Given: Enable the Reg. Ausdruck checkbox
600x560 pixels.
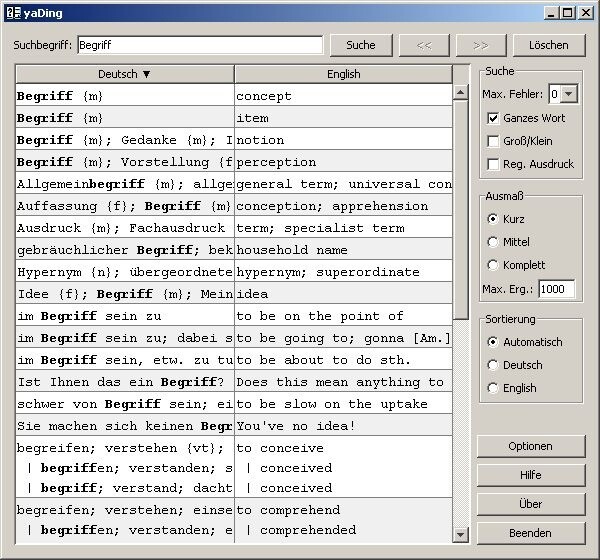Looking at the screenshot, I should 493,164.
